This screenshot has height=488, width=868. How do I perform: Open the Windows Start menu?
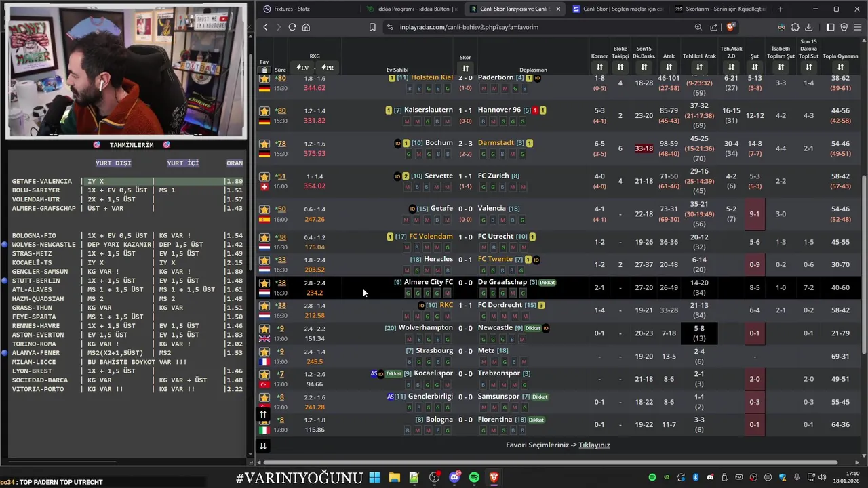pyautogui.click(x=374, y=478)
